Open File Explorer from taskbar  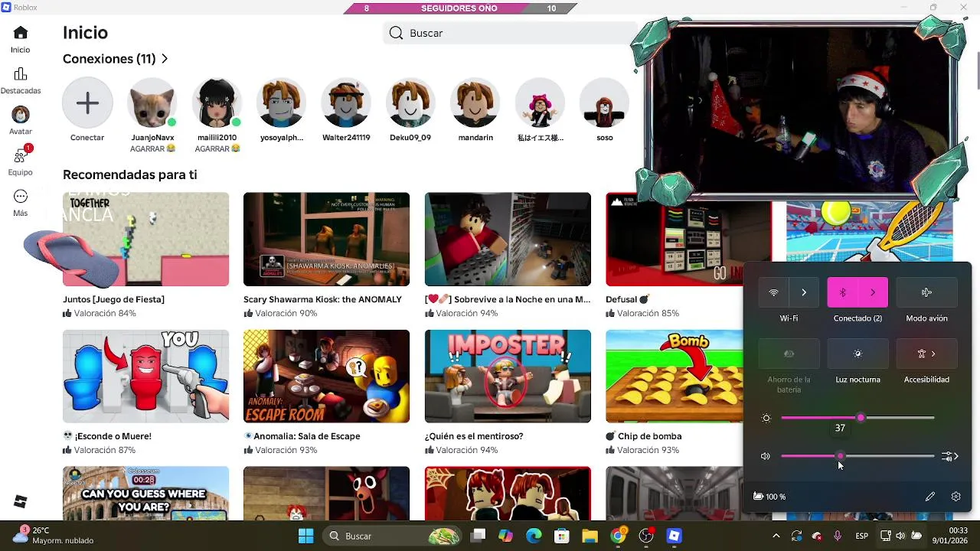coord(589,536)
